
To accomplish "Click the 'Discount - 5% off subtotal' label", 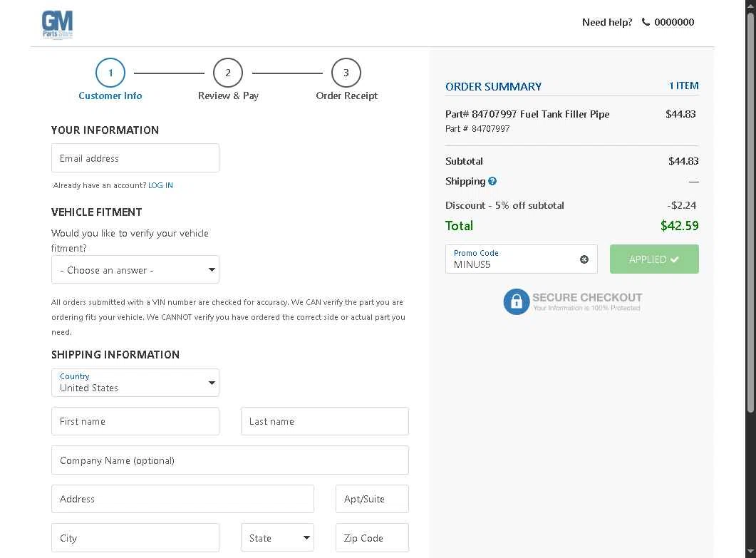I will tap(504, 205).
